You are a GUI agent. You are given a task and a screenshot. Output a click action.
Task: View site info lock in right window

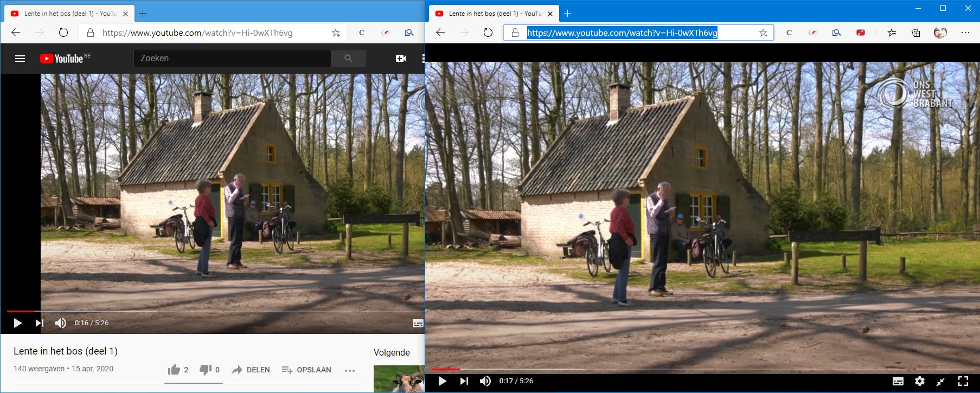pos(515,33)
